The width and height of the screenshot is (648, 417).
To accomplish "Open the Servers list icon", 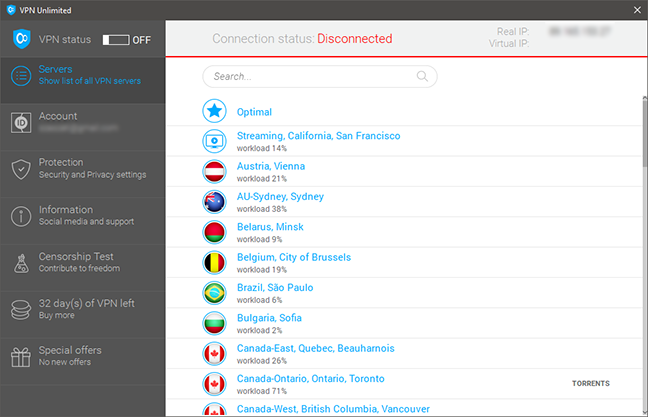I will (x=21, y=76).
